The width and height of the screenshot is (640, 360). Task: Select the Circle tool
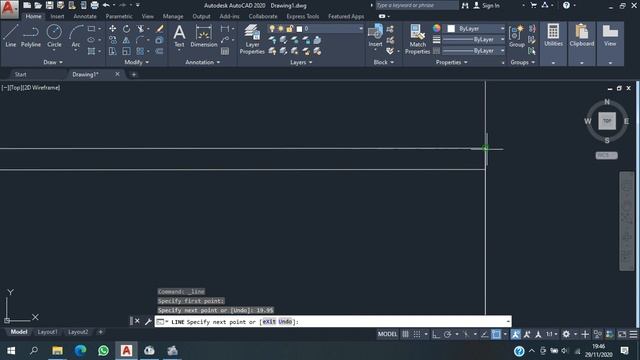[x=54, y=36]
